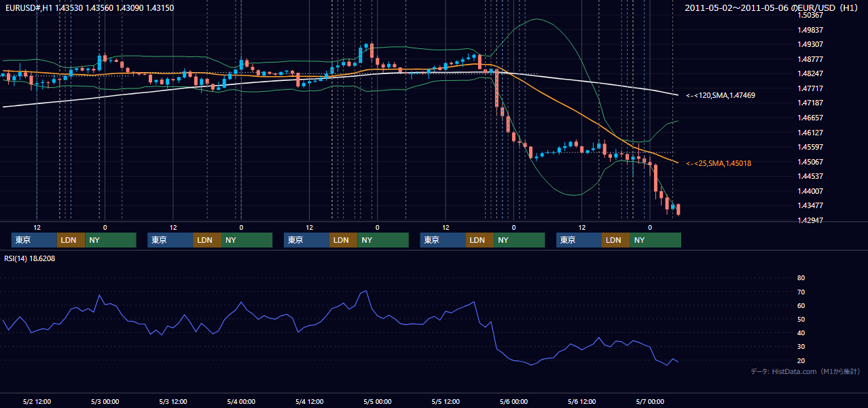Screen dimensions: 868x408
Task: Click the 1.46657 price axis label
Action: point(810,118)
